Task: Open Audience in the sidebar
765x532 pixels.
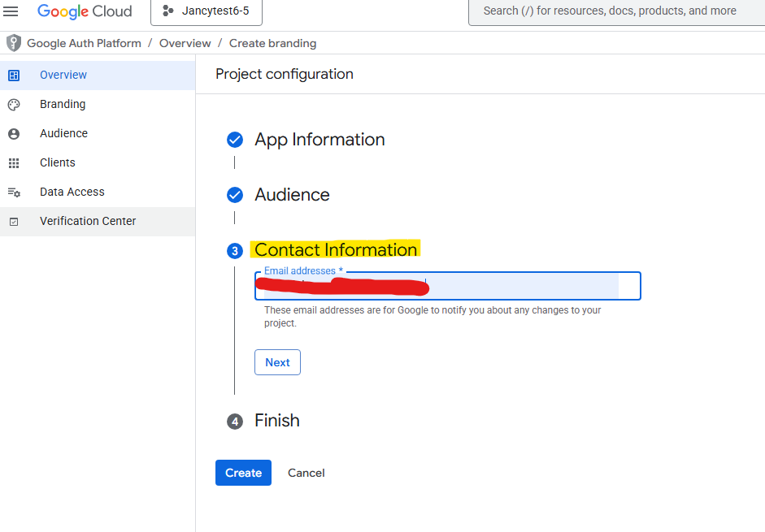Action: [98, 134]
